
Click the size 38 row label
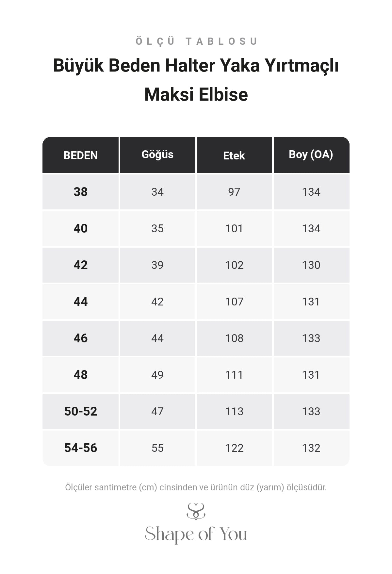pyautogui.click(x=80, y=192)
